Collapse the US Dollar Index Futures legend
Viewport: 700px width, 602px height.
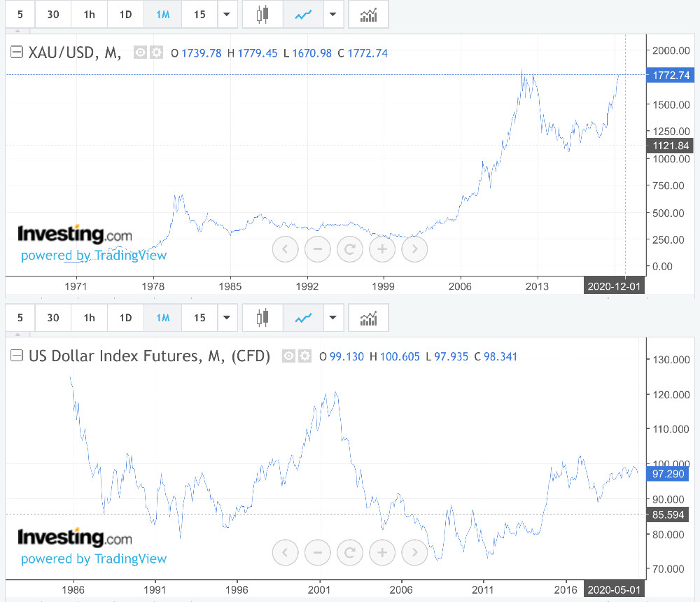17,356
